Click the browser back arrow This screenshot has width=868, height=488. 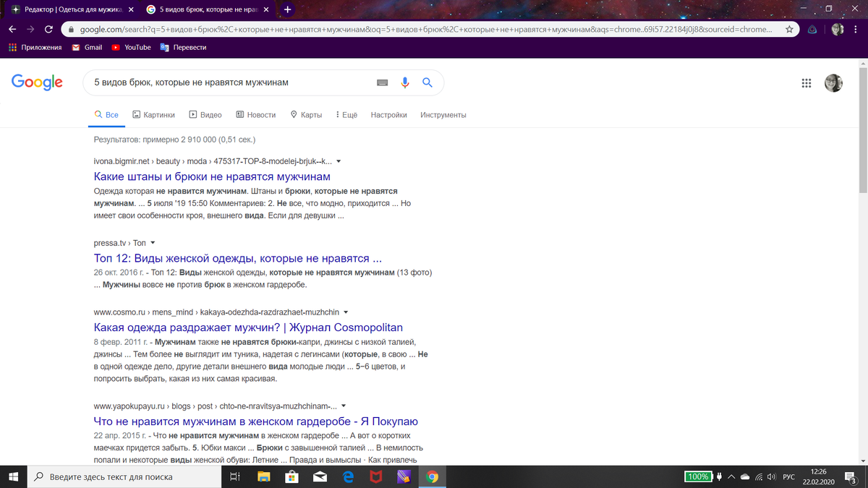tap(12, 30)
